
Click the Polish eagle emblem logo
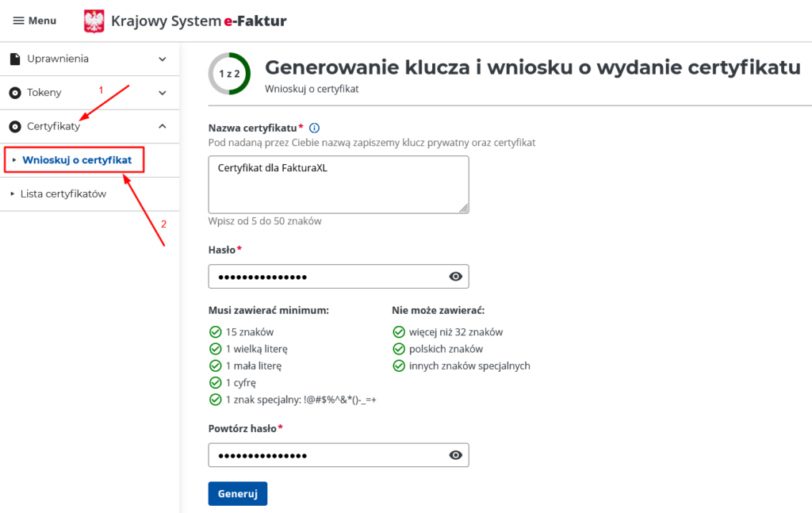95,21
